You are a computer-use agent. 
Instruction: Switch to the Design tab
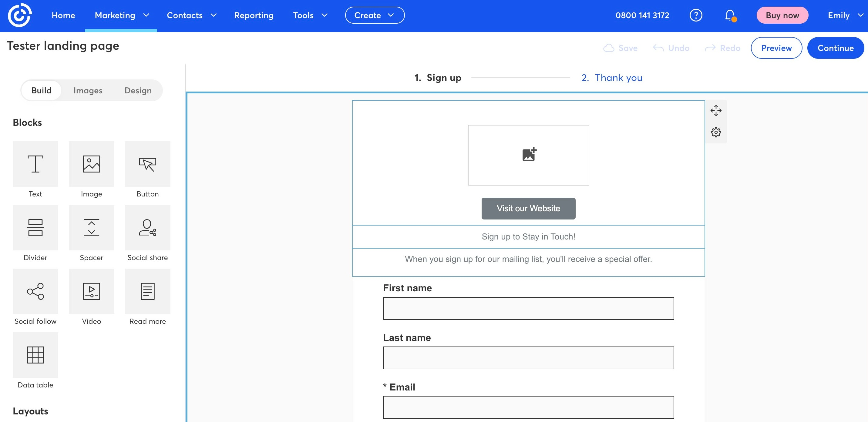tap(138, 90)
